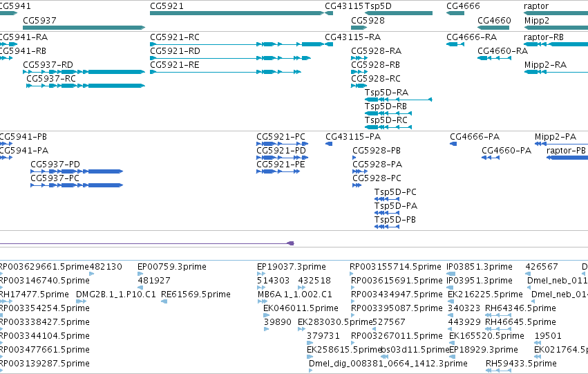Select EST label 432518
The image size is (588, 374).
tap(314, 281)
